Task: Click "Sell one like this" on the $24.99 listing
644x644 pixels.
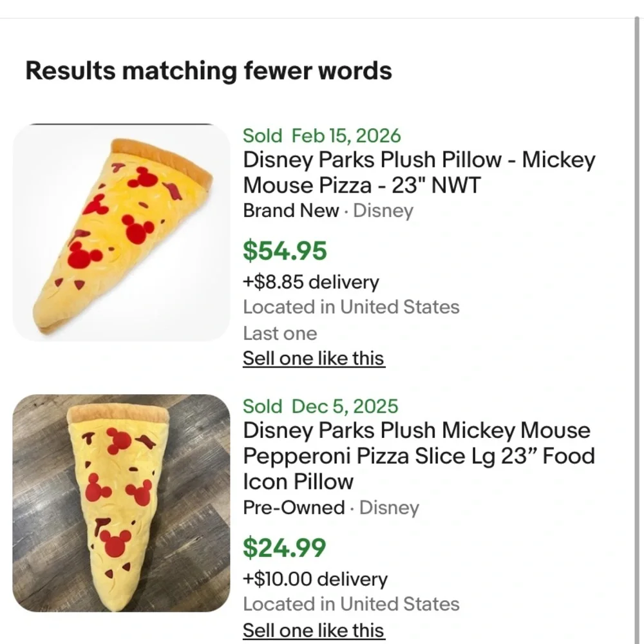Action: tap(314, 630)
